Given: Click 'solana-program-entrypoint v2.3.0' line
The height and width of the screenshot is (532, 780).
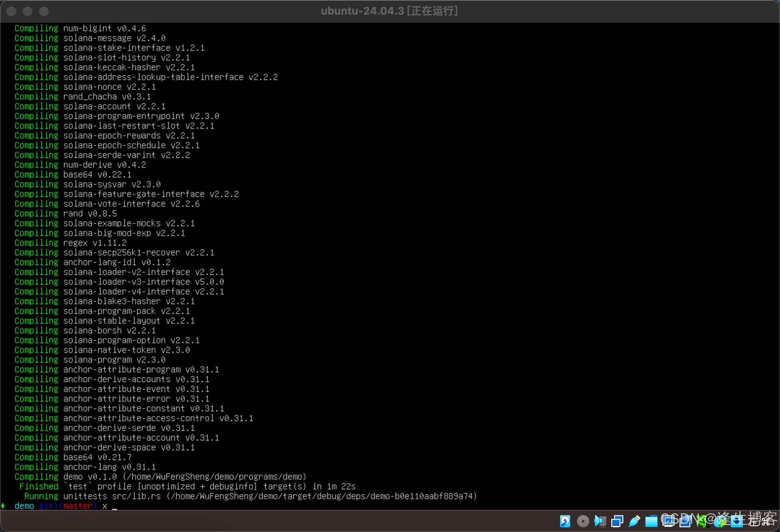Looking at the screenshot, I should pos(141,116).
